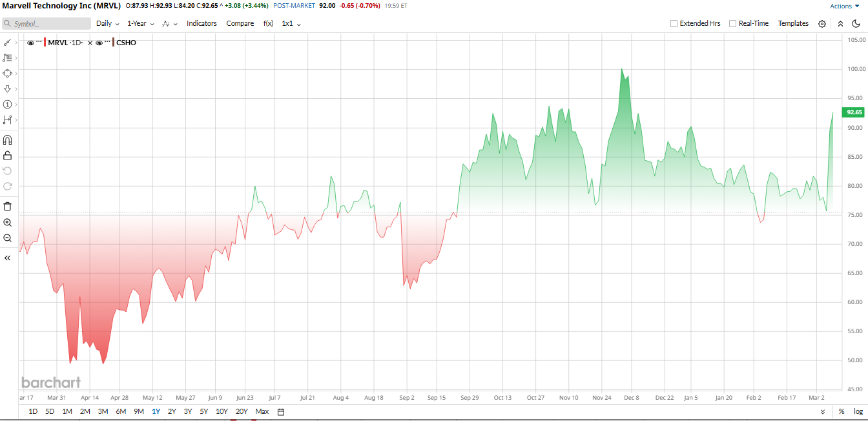
Task: Delete drawings with the trash icon
Action: pyautogui.click(x=8, y=207)
